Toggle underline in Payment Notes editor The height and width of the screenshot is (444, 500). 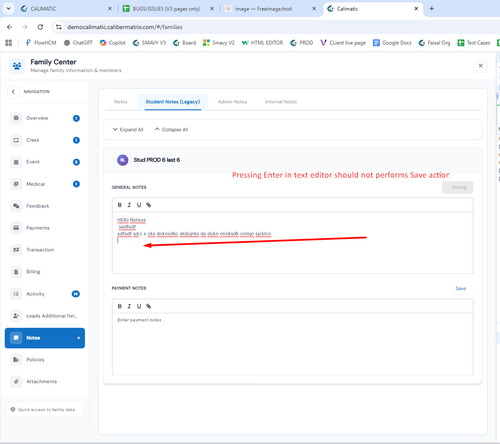pos(139,306)
